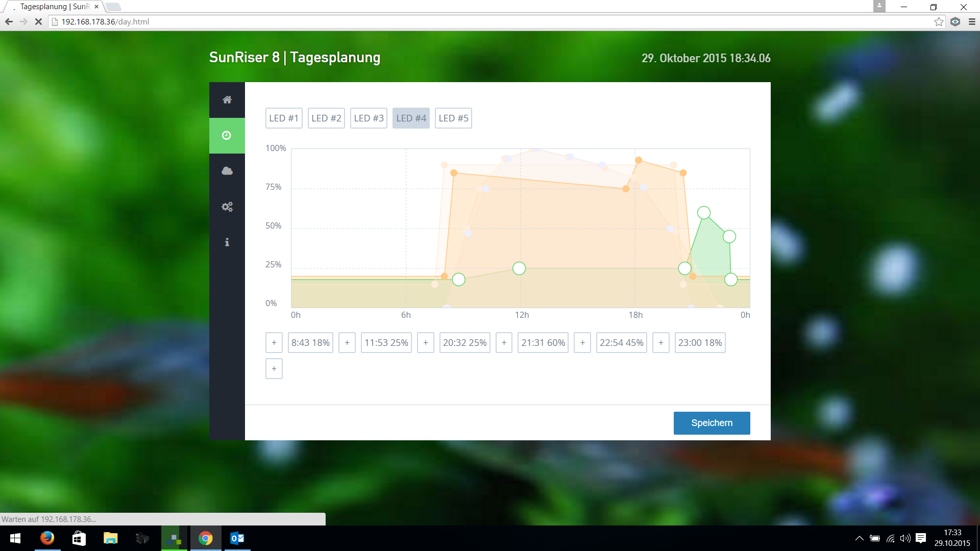
Task: Add a point before 22:54 45%
Action: [x=582, y=343]
